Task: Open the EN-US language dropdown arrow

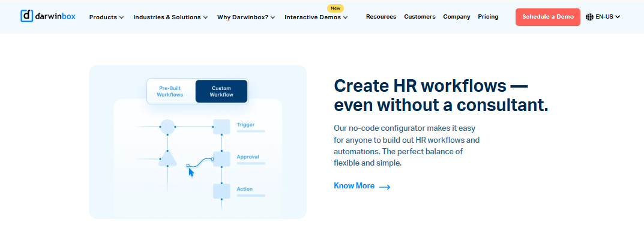Action: pyautogui.click(x=618, y=17)
